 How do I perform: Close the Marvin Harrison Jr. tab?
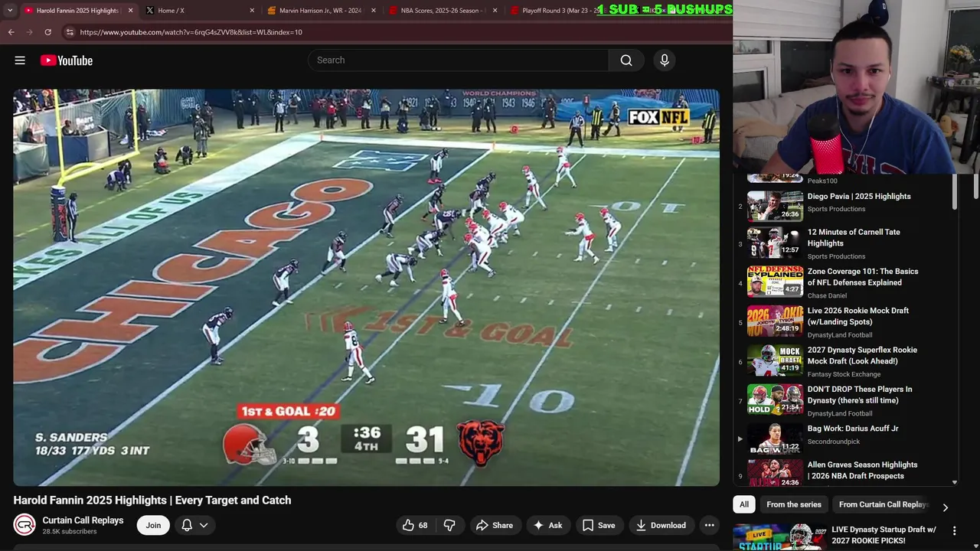pos(374,11)
